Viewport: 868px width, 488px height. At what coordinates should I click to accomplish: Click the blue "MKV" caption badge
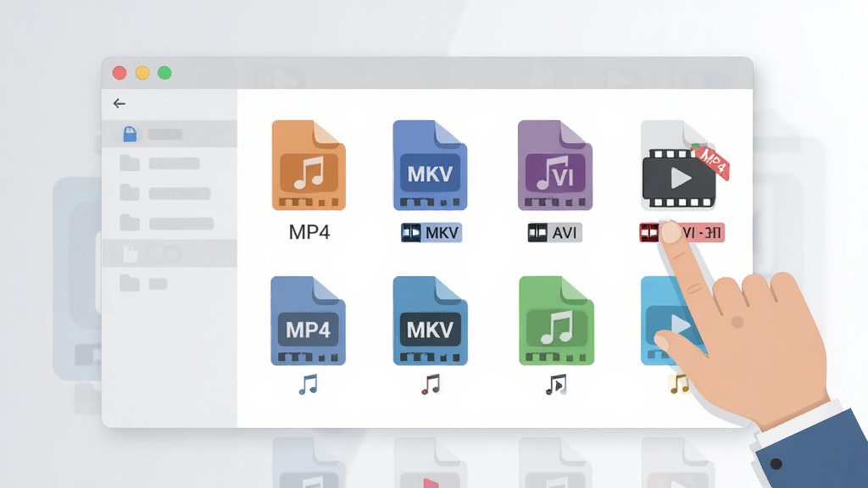(x=431, y=233)
